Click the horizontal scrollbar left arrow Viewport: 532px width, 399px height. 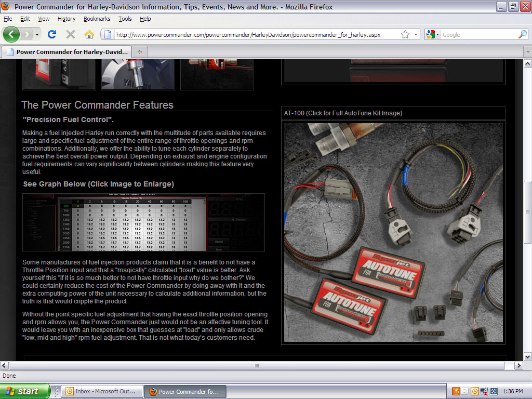point(4,365)
